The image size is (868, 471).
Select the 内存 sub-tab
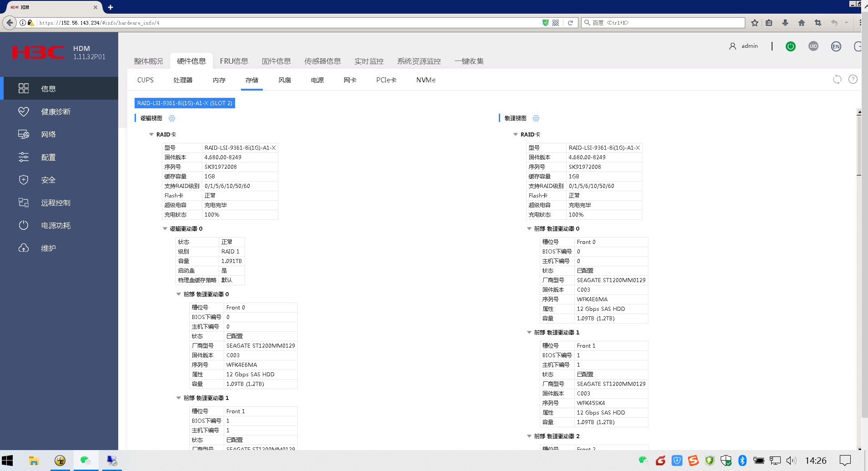pos(219,80)
